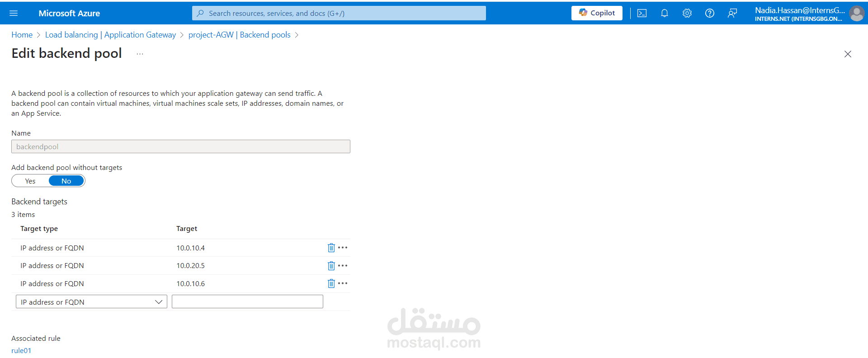Open Load balancing | Application Gateway breadcrumb
This screenshot has height=358, width=868.
pos(110,35)
